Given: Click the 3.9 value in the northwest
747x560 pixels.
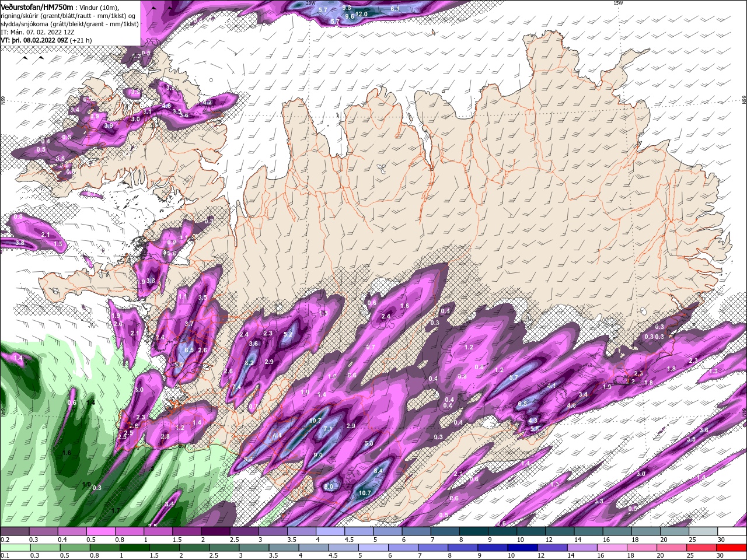Looking at the screenshot, I should [x=109, y=125].
